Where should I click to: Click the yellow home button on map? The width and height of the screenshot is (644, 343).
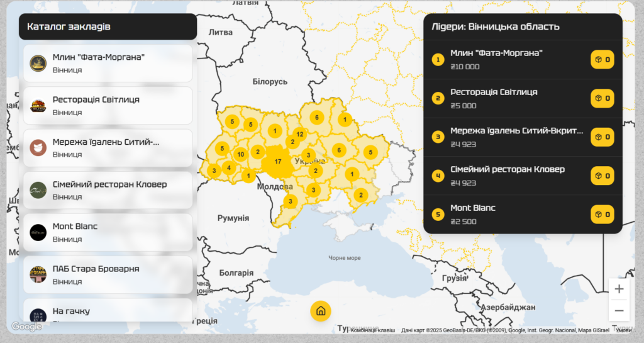click(320, 311)
